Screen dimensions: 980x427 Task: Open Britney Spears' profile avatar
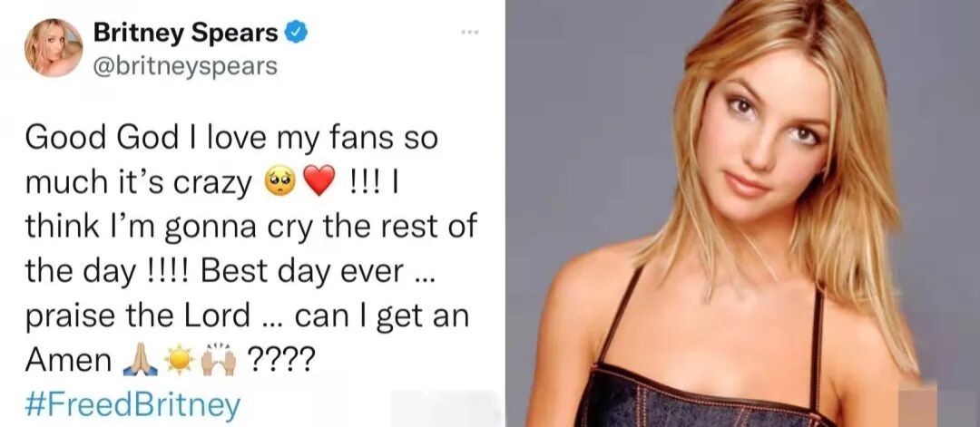point(54,48)
